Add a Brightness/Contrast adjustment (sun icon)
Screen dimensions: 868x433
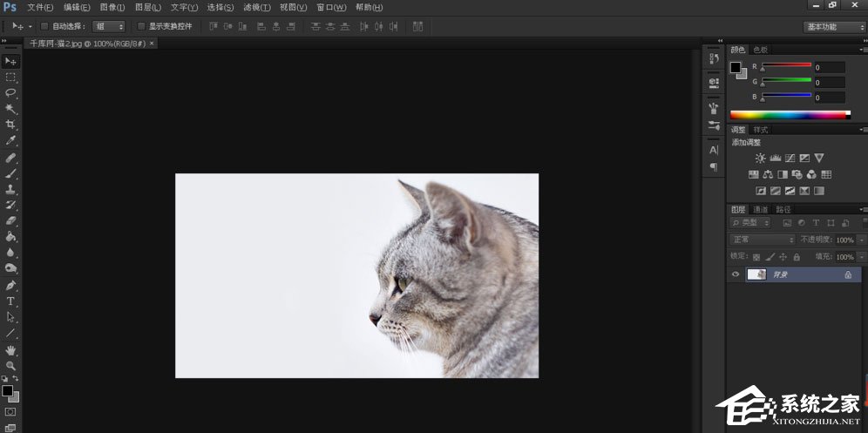tap(760, 158)
